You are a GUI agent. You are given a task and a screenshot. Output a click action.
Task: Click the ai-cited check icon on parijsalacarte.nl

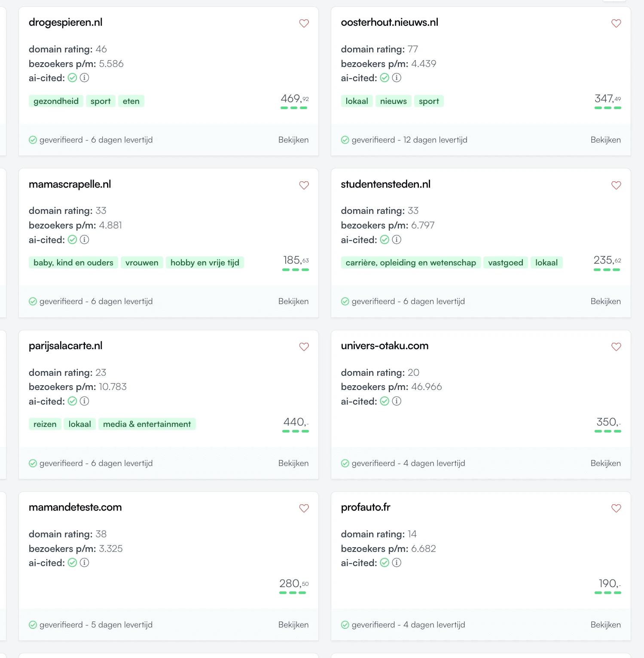coord(72,401)
